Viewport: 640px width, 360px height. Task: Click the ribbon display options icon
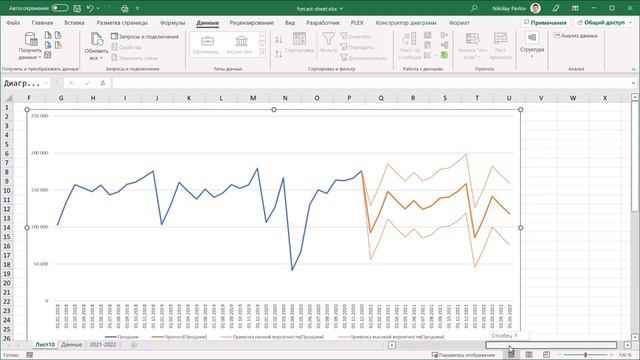[575, 8]
